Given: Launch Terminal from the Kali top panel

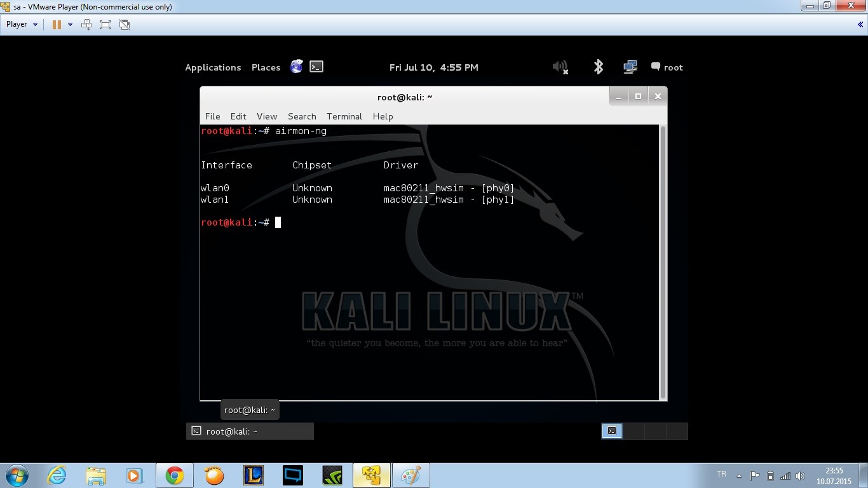Looking at the screenshot, I should pos(316,67).
